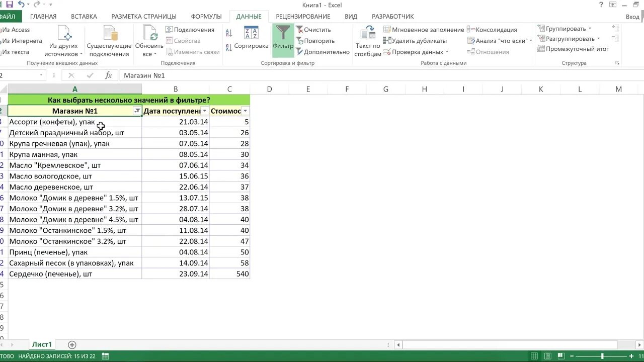644x362 pixels.
Task: Adjust the zoom slider
Action: 602,356
